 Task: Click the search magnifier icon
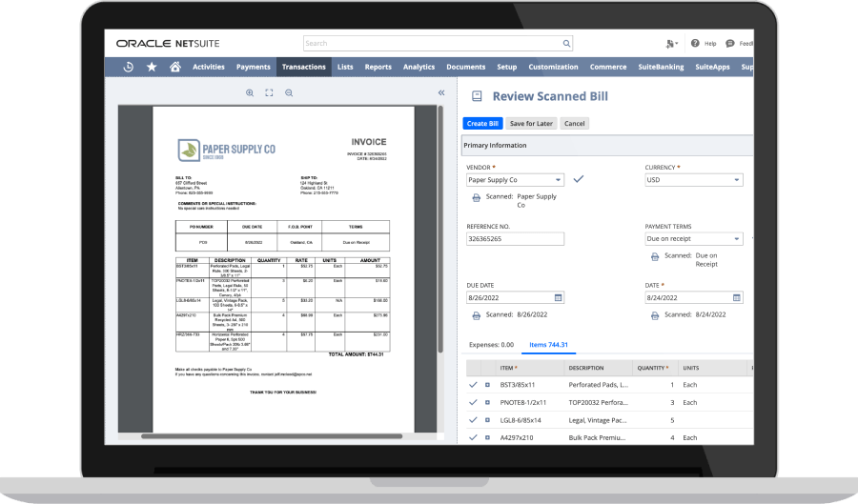(x=566, y=43)
